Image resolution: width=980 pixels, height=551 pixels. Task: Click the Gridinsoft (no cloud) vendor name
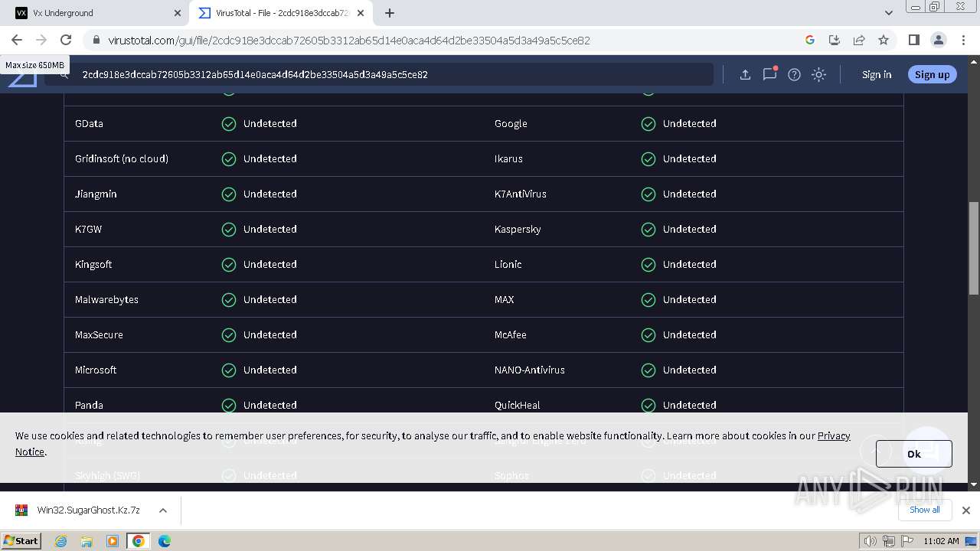(122, 158)
